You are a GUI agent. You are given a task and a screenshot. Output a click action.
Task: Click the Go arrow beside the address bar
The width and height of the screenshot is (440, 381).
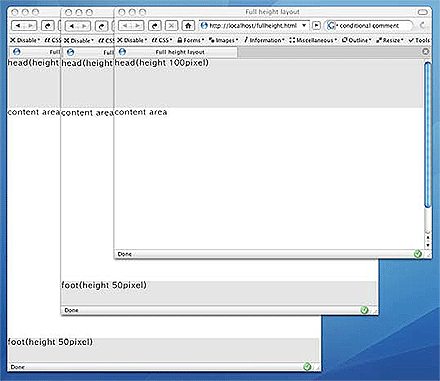click(x=317, y=25)
